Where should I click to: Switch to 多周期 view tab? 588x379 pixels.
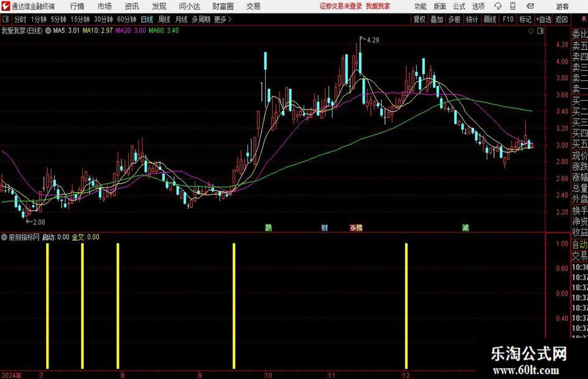point(200,19)
